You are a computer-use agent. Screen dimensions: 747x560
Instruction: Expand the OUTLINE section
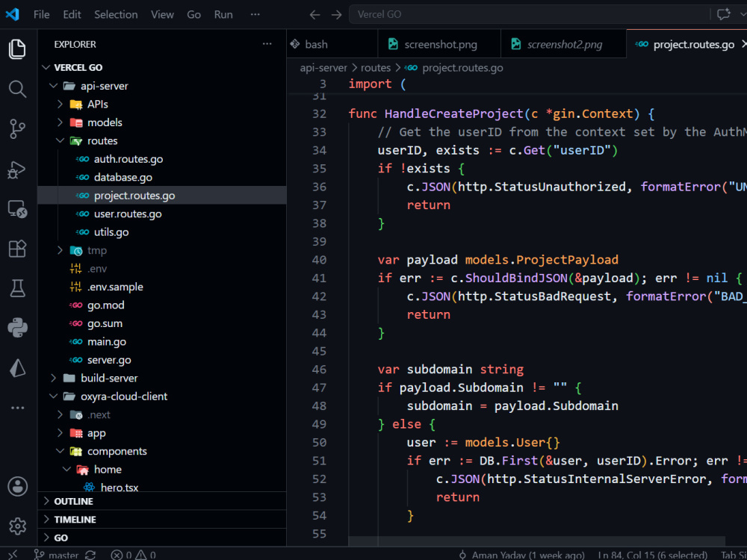point(162,502)
